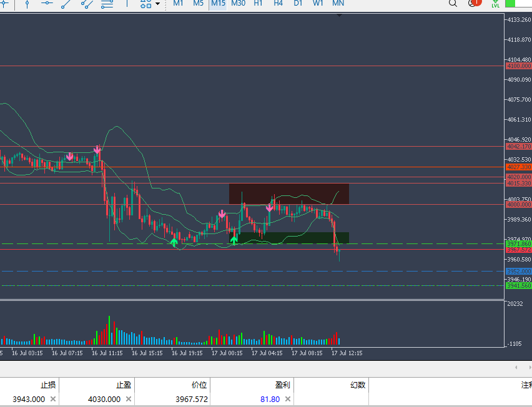Close the position showing 81.80 profit
This screenshot has width=532, height=407.
click(288, 399)
